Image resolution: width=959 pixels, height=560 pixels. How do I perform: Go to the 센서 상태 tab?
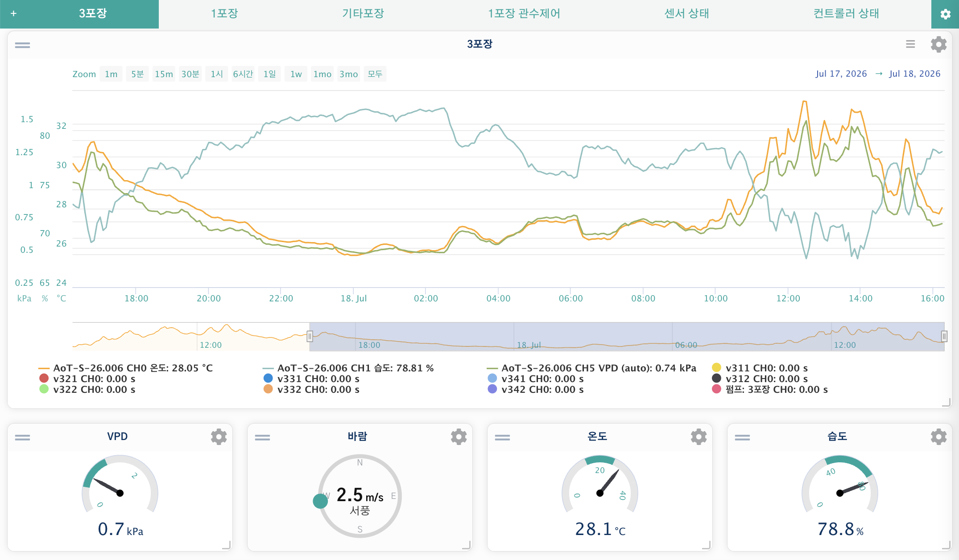(x=686, y=14)
